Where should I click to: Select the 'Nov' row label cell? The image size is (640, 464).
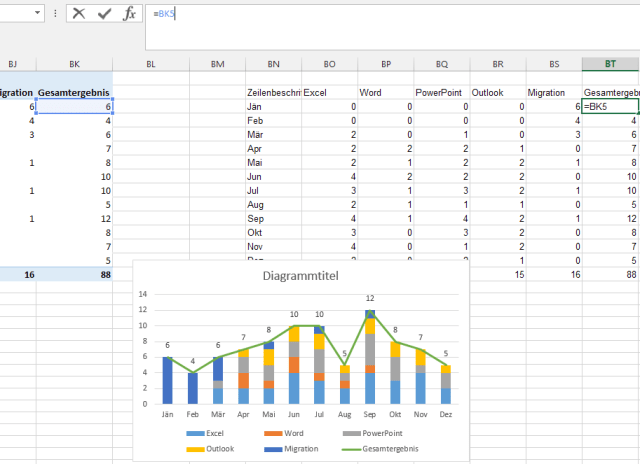273,246
